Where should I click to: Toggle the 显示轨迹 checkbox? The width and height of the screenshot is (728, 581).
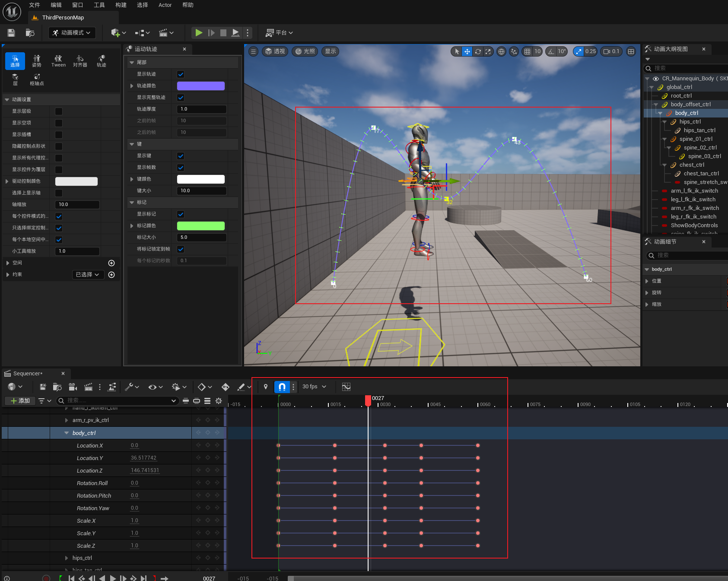click(x=181, y=74)
